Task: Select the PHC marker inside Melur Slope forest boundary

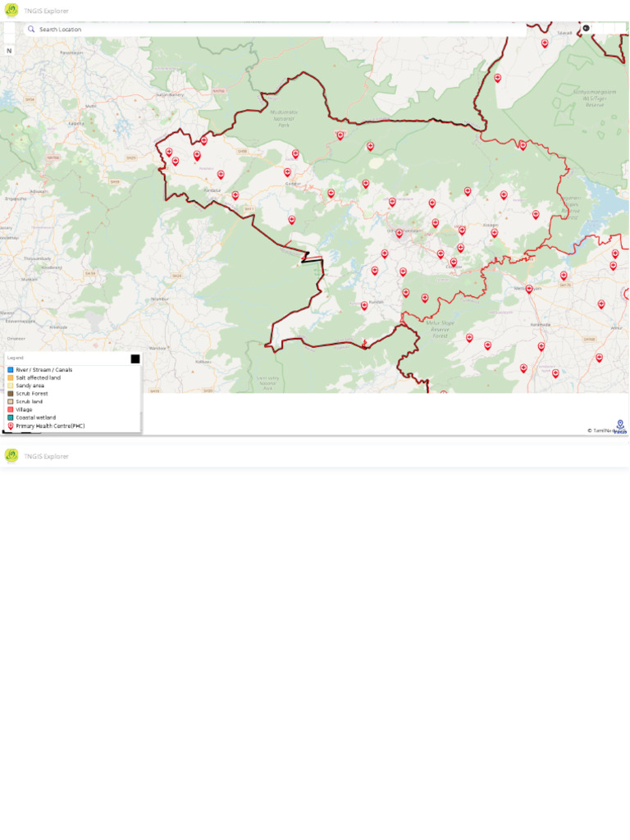Action: click(425, 298)
